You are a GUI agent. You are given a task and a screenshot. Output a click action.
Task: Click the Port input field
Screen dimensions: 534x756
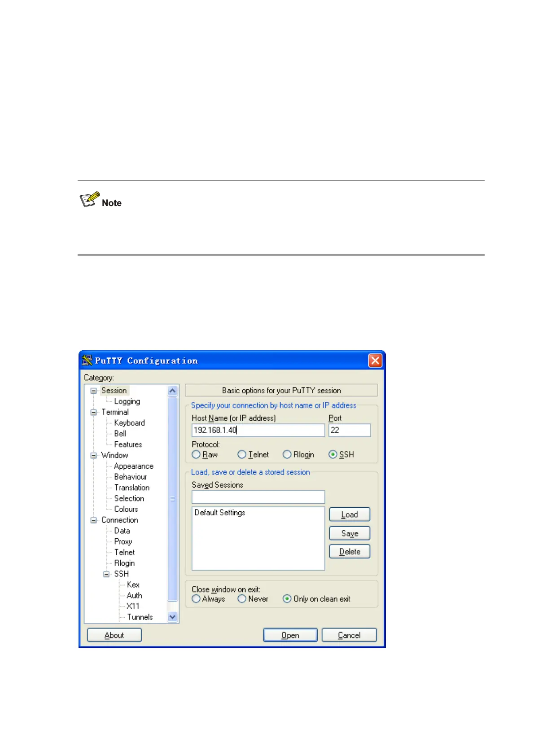(x=350, y=430)
